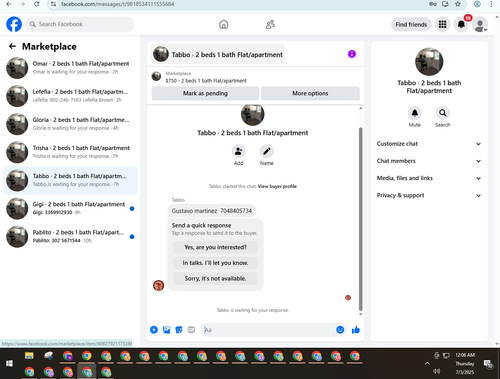Click message 'Gustavo martinez 7048405734'
The width and height of the screenshot is (500, 379).
point(212,211)
